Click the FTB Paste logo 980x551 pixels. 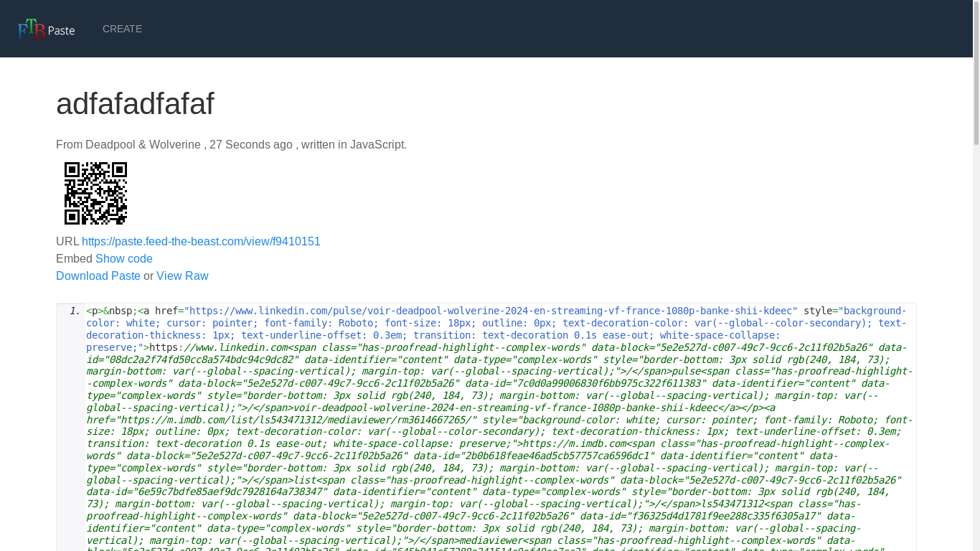coord(47,29)
